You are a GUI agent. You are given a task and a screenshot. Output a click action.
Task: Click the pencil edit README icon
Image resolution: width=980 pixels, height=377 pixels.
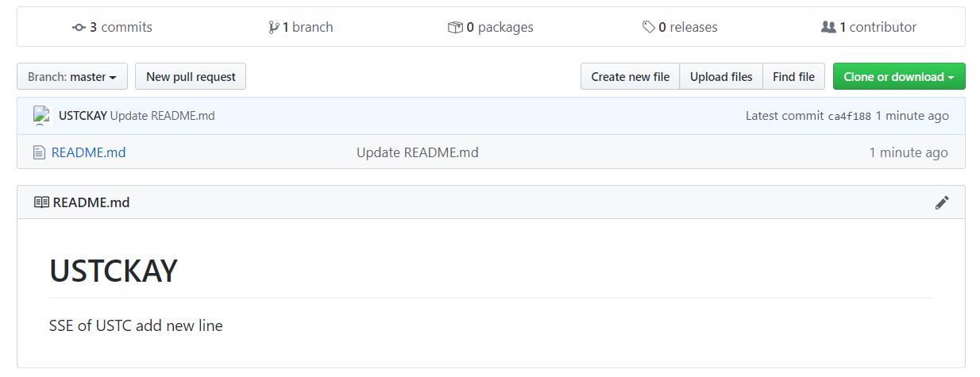pos(942,202)
